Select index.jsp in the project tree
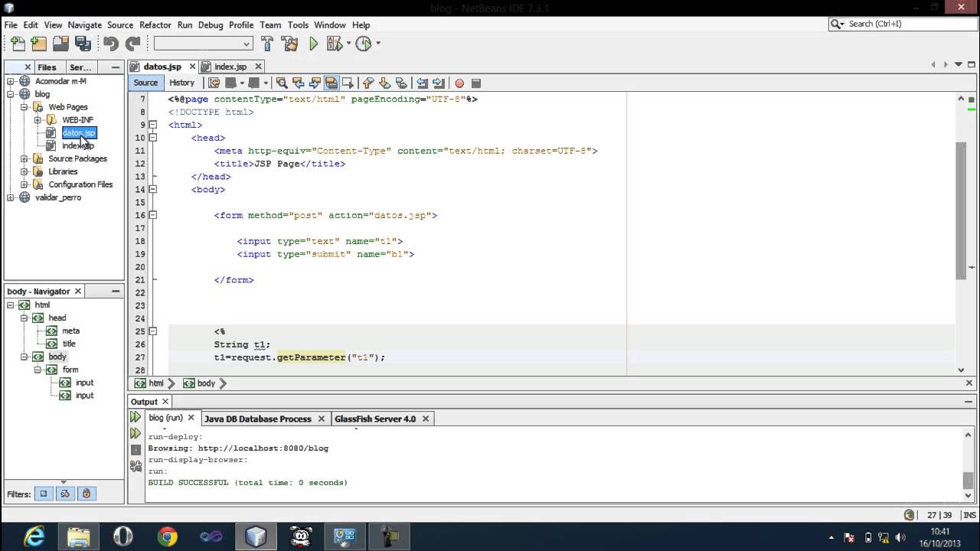 click(78, 145)
